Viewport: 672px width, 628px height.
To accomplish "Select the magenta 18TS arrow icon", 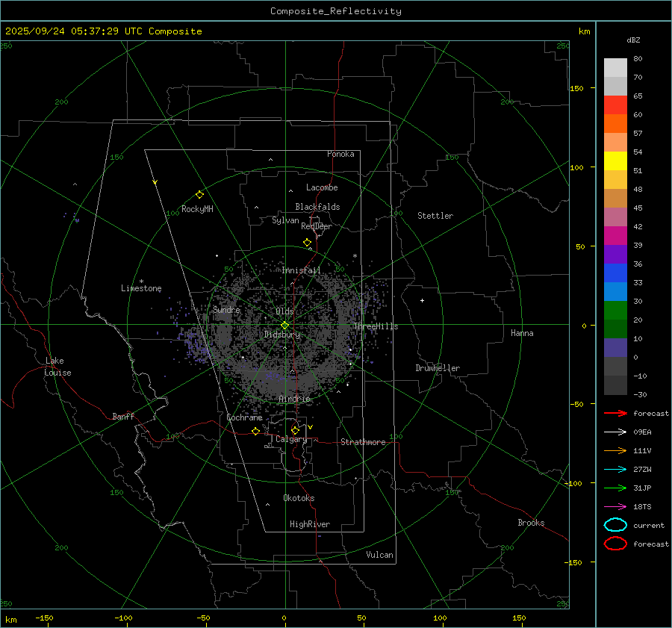I will [x=615, y=507].
